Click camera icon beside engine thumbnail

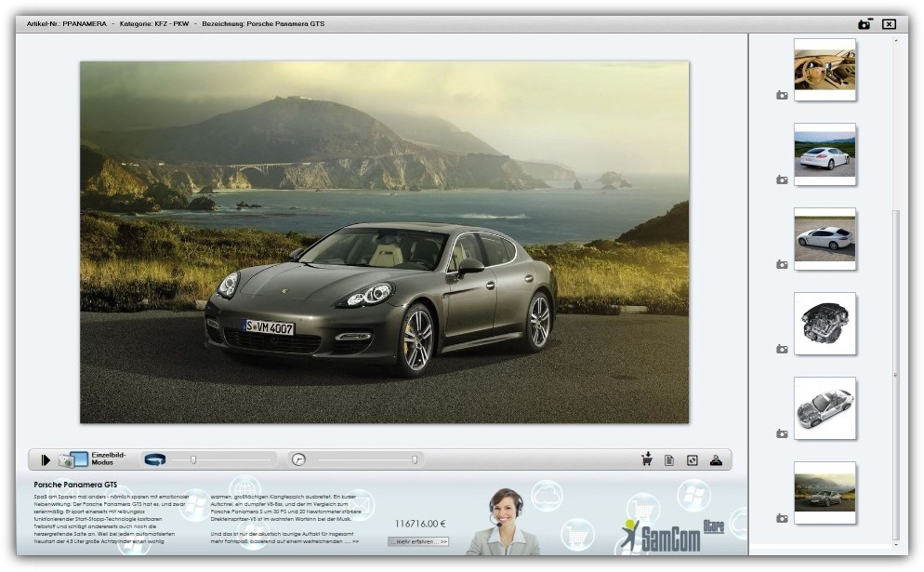coord(782,349)
